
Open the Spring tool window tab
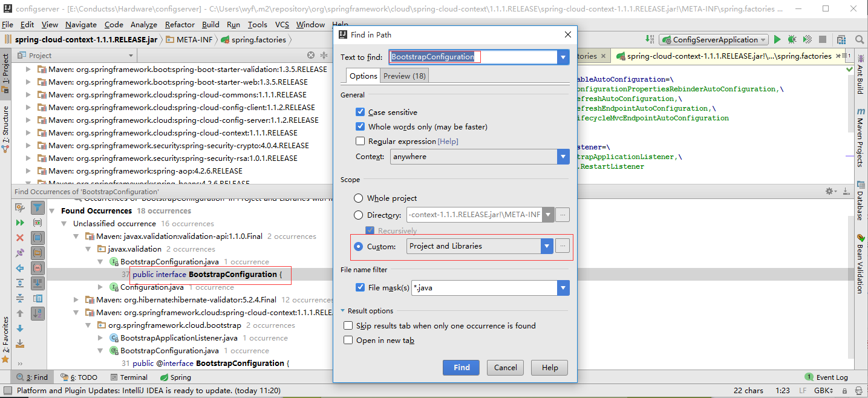pyautogui.click(x=175, y=377)
